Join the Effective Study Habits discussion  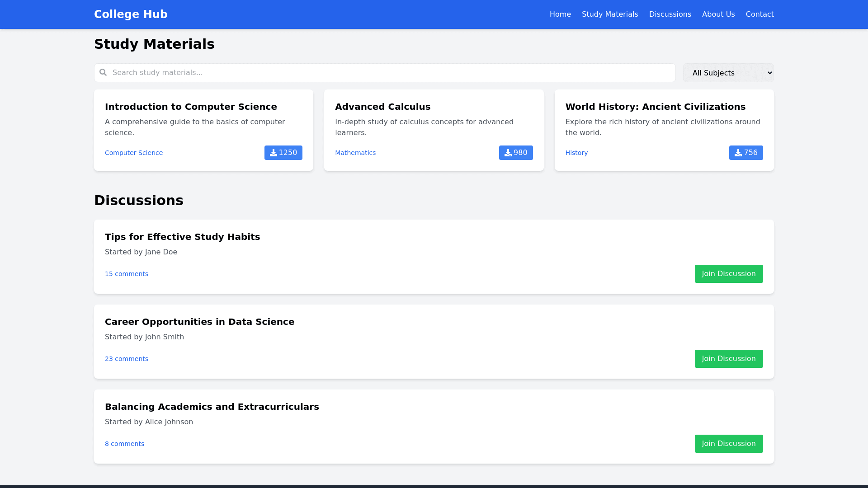click(728, 274)
